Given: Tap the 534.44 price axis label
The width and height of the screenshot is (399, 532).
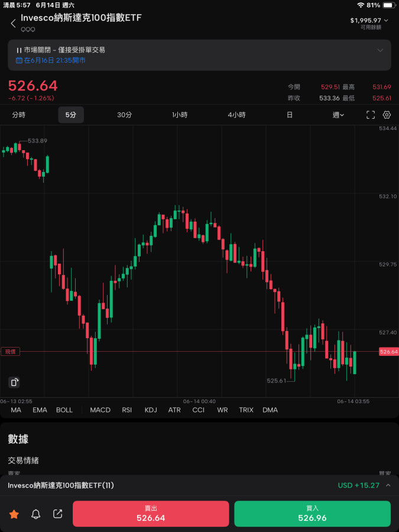Looking at the screenshot, I should tap(388, 128).
